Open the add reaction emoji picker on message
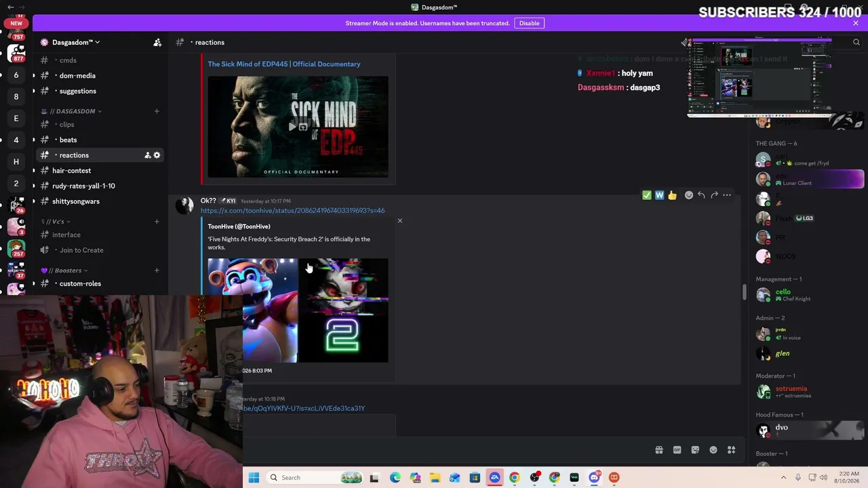Screen dimensions: 868x488 [x=689, y=195]
